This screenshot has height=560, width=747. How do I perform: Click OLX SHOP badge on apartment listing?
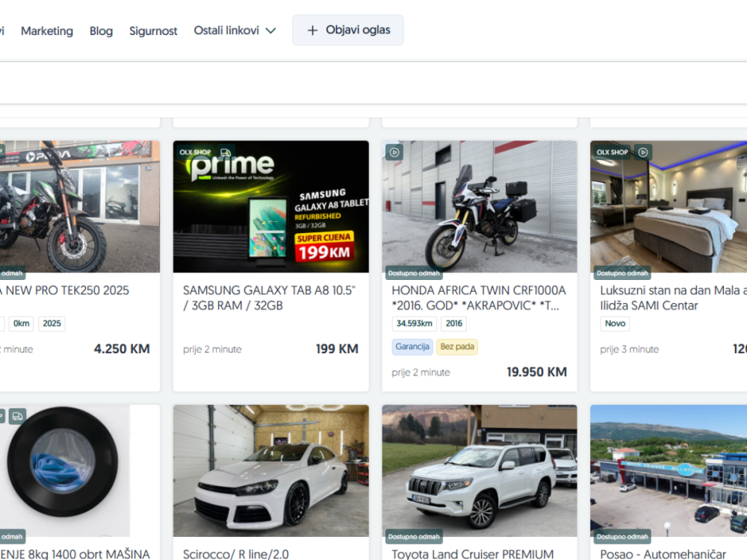(613, 152)
